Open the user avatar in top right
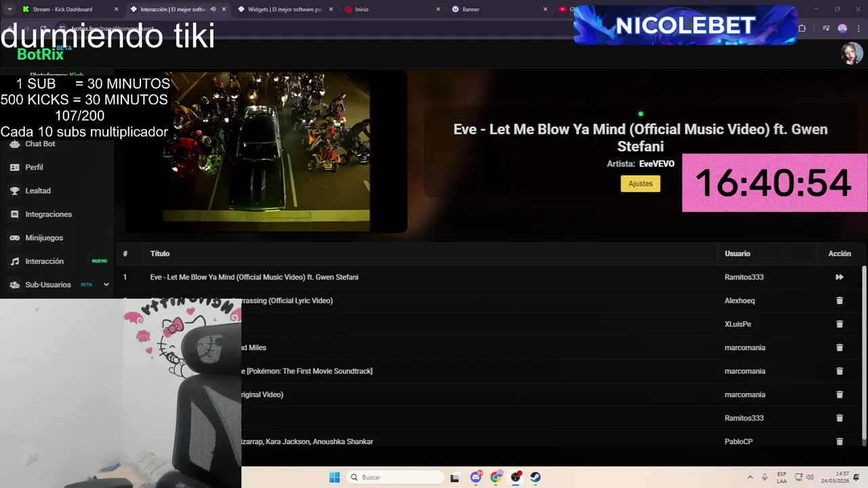 (x=852, y=53)
